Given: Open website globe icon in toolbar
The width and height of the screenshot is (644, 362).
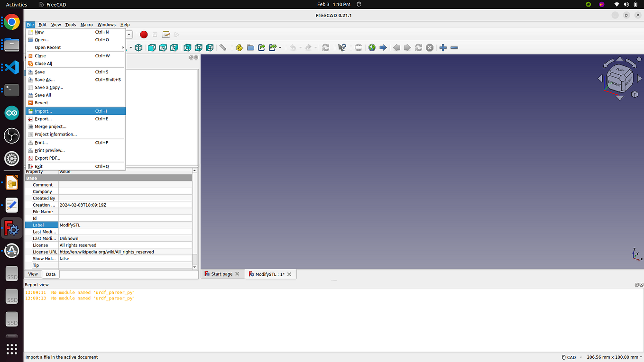Looking at the screenshot, I should [x=372, y=47].
